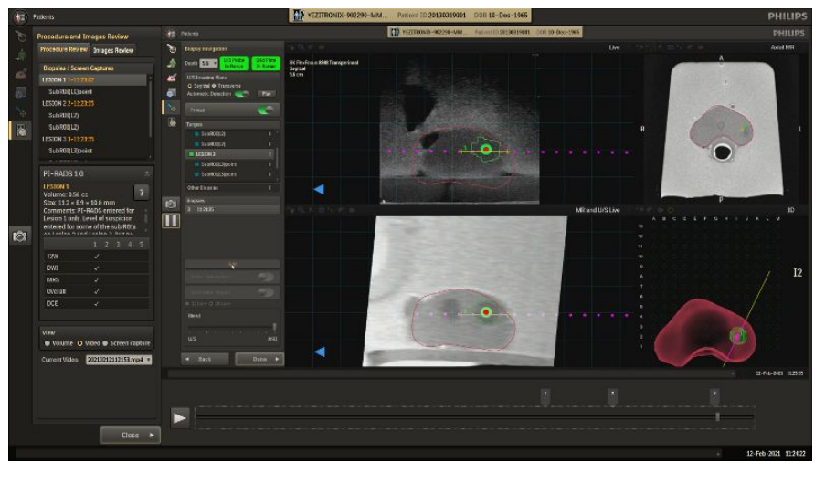Image resolution: width=825 pixels, height=504 pixels.
Task: Toggle the Freeze switch
Action: pos(265,110)
